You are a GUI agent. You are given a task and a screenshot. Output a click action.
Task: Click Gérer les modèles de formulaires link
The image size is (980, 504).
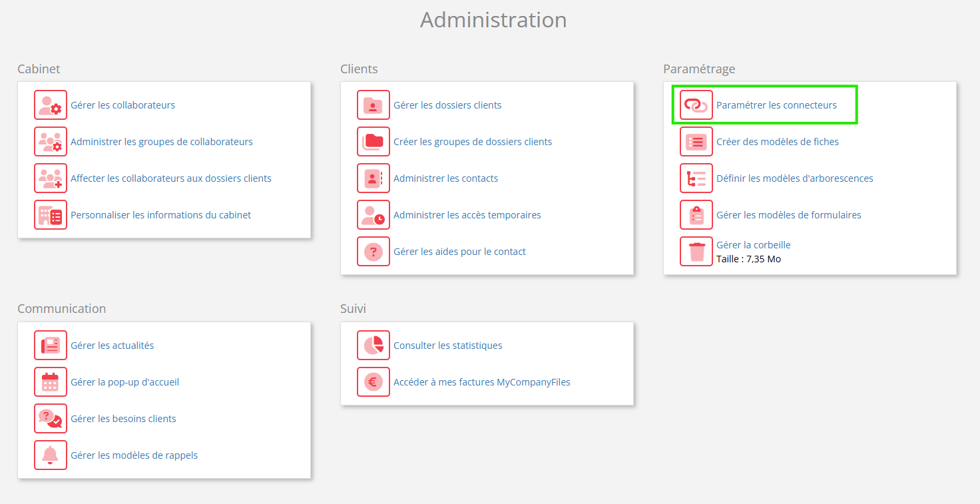(x=788, y=215)
